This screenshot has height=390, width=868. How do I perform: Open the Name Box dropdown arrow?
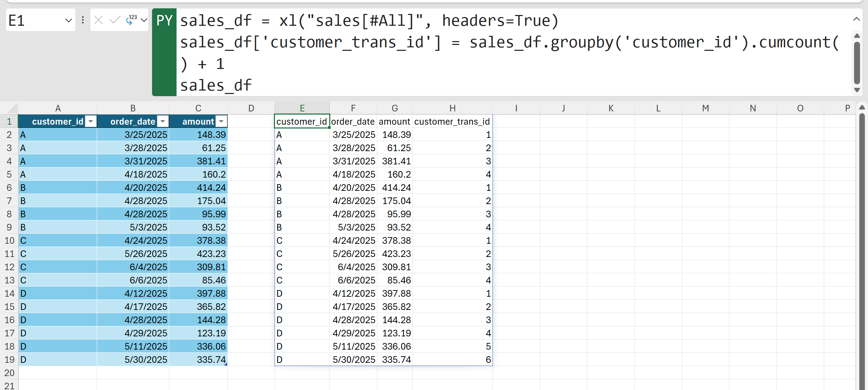tap(69, 21)
